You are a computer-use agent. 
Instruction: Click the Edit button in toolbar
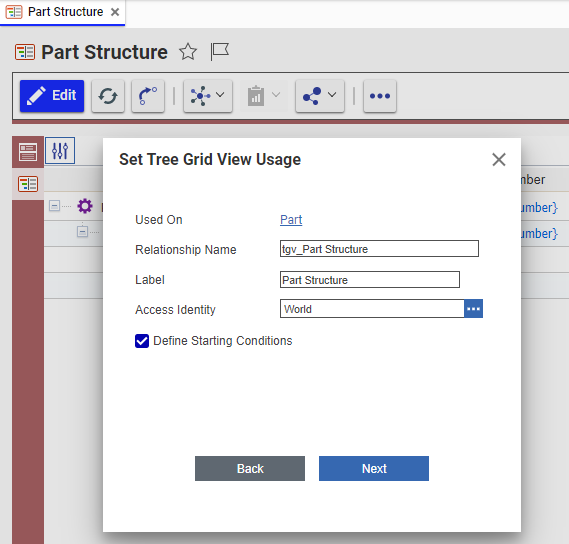(52, 96)
